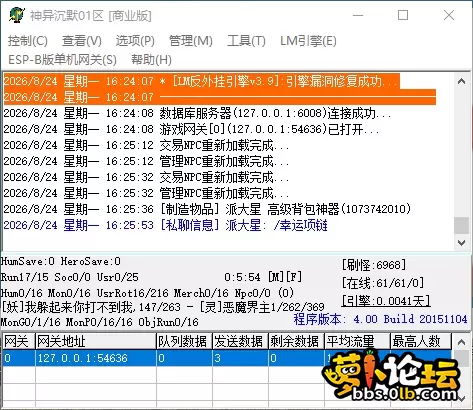The width and height of the screenshot is (473, 410).
Task: Select gateway address cell 127.0.0.1:54636
Action: [x=96, y=358]
